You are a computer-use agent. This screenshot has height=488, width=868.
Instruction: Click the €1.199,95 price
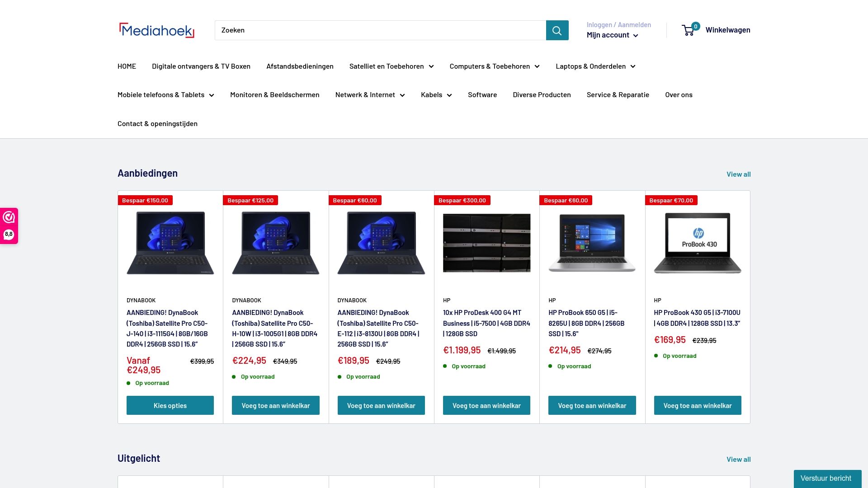click(x=462, y=350)
